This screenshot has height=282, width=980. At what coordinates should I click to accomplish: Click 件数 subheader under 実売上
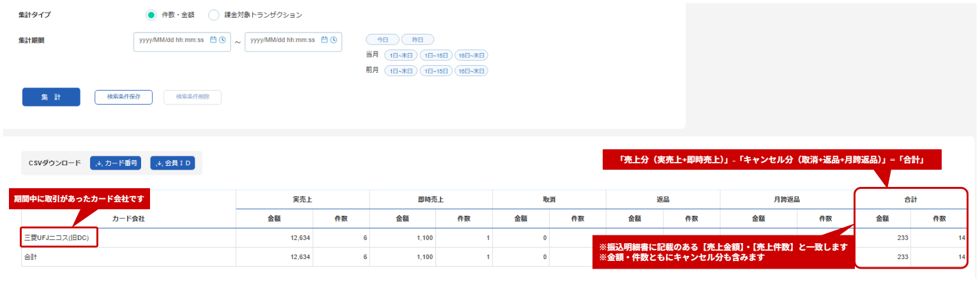[341, 218]
